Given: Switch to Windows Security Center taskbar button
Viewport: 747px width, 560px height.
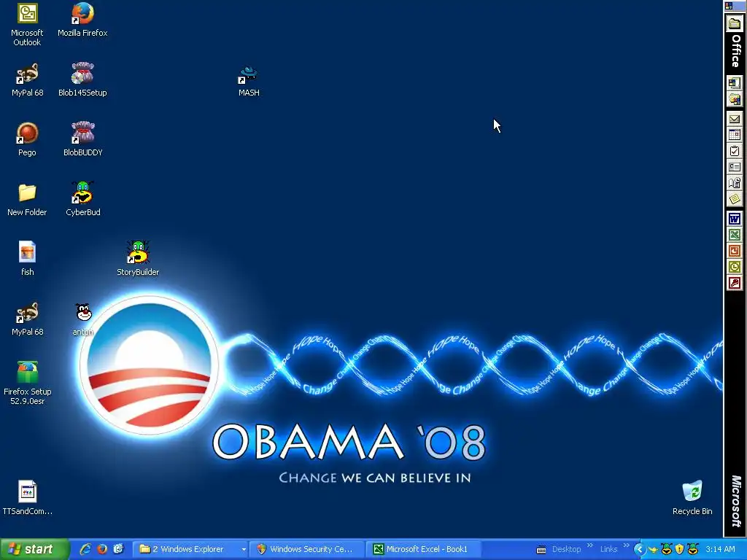Looking at the screenshot, I should pos(307,549).
